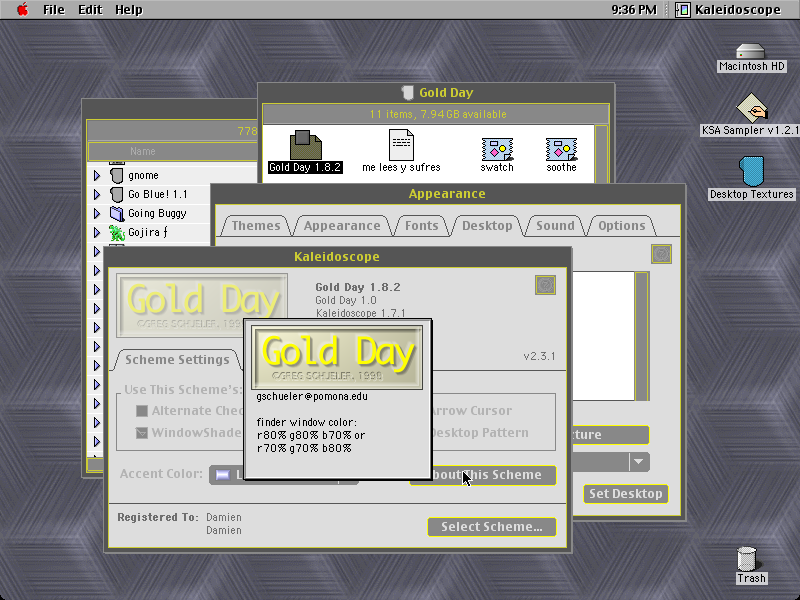The image size is (800, 600).
Task: Click the Gold Day logo in Kaleidoscope window
Action: coord(202,305)
